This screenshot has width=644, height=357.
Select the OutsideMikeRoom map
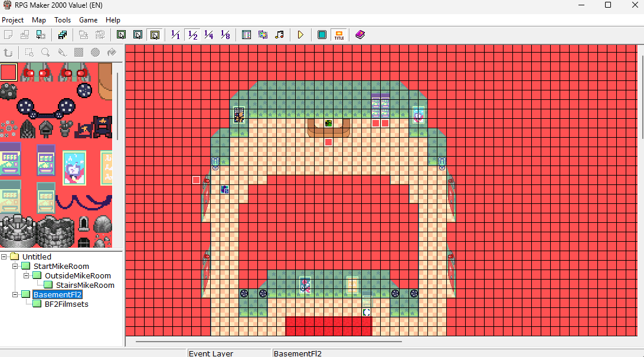click(78, 275)
